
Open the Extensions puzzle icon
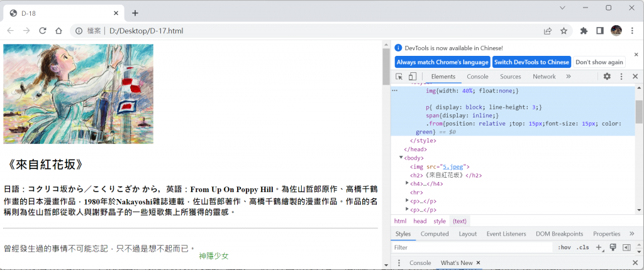(584, 31)
